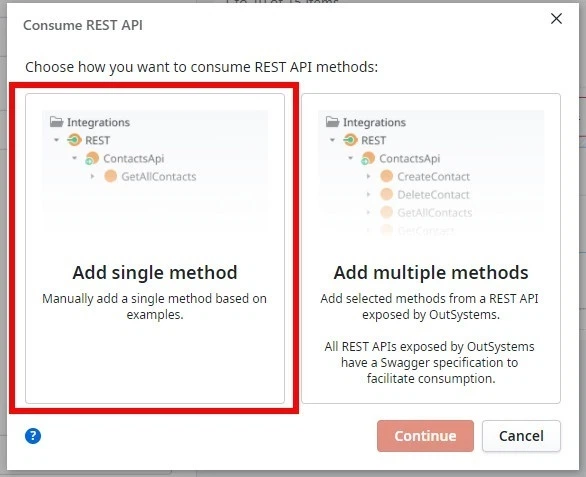Image resolution: width=586 pixels, height=477 pixels.
Task: Collapse the REST node in left card
Action: point(56,140)
